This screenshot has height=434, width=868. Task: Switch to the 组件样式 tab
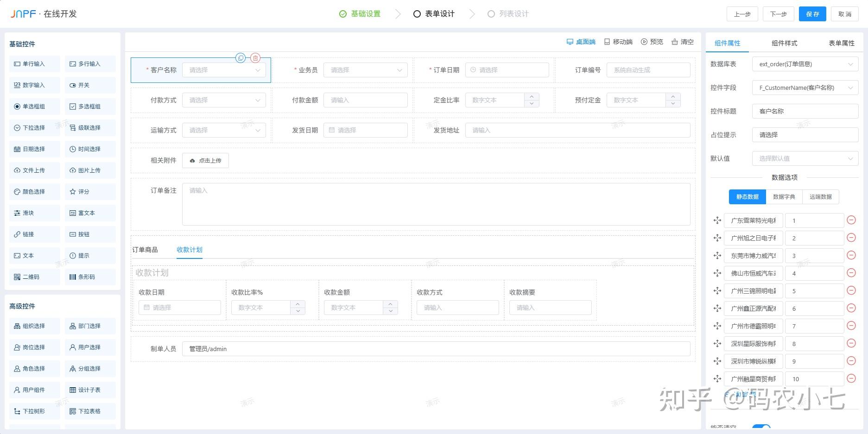click(x=785, y=43)
